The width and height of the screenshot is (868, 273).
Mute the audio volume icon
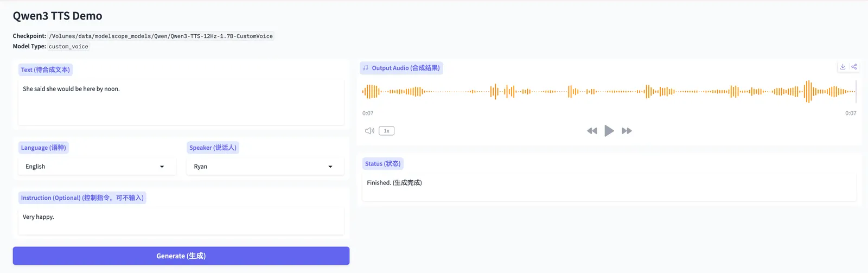(x=369, y=131)
